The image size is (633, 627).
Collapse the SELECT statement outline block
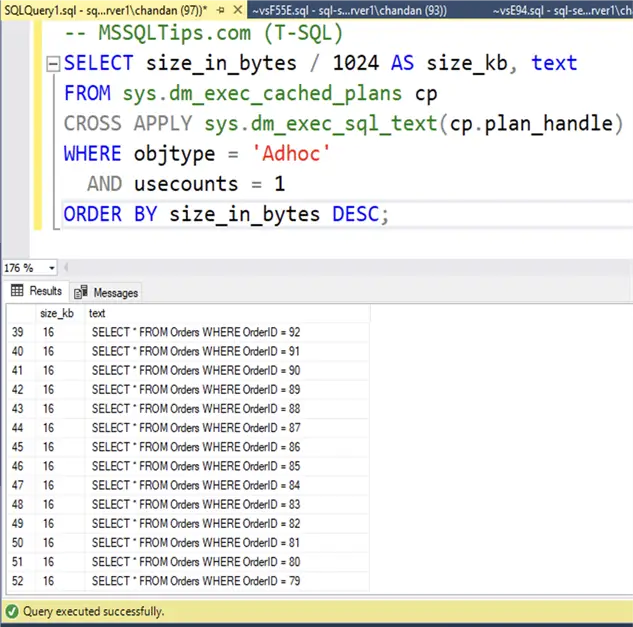[53, 64]
